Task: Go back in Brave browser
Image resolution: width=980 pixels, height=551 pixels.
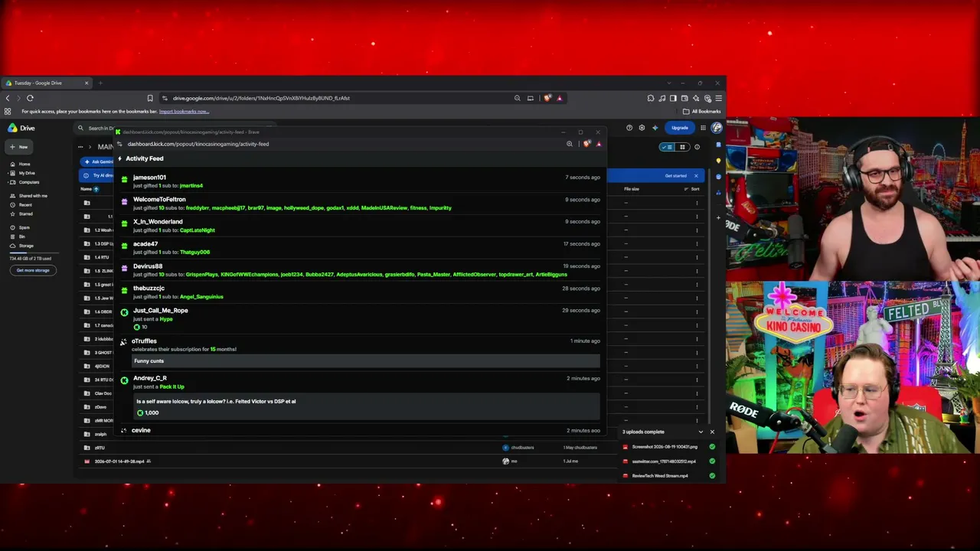Action: [x=8, y=98]
